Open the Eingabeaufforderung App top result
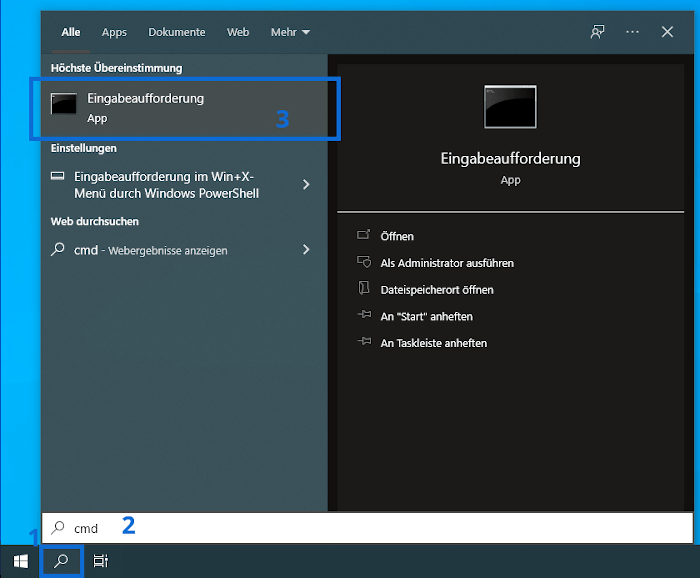The height and width of the screenshot is (578, 700). [185, 108]
